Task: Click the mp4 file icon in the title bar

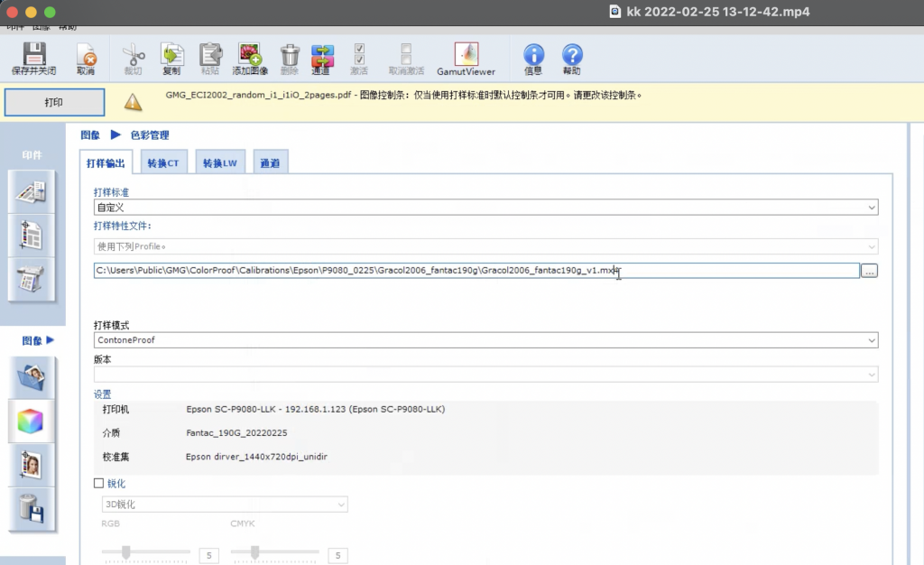Action: [x=614, y=12]
